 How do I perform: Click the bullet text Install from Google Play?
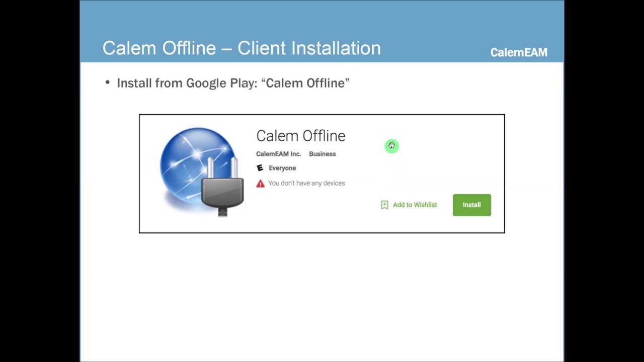pos(233,83)
